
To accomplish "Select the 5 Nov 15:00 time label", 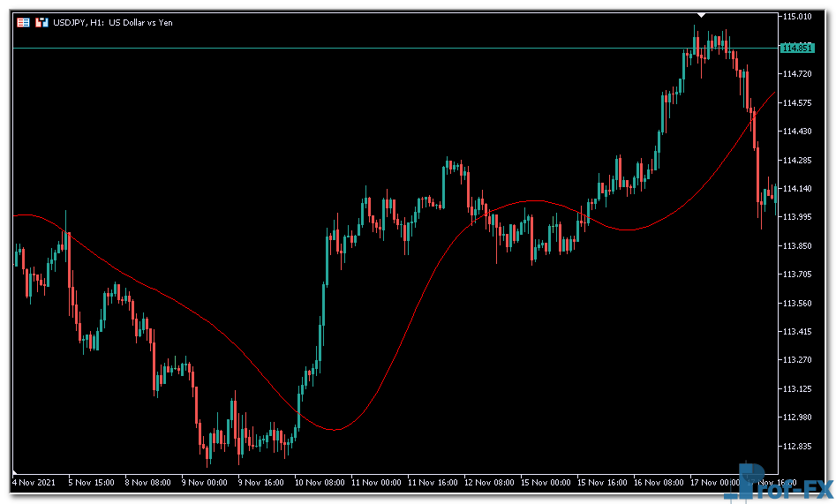I will 91,483.
